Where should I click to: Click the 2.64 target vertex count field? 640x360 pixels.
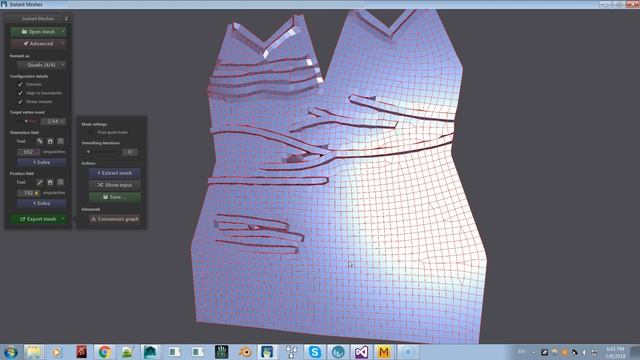point(53,121)
